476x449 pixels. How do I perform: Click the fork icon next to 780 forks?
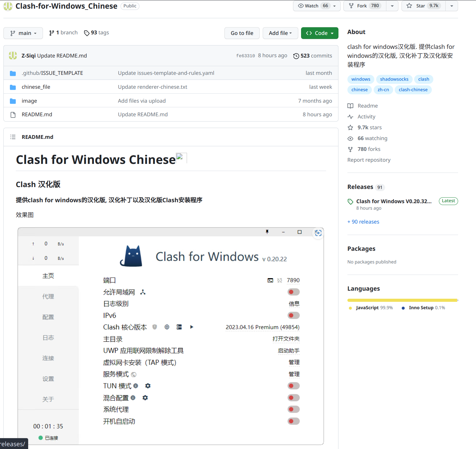(351, 149)
